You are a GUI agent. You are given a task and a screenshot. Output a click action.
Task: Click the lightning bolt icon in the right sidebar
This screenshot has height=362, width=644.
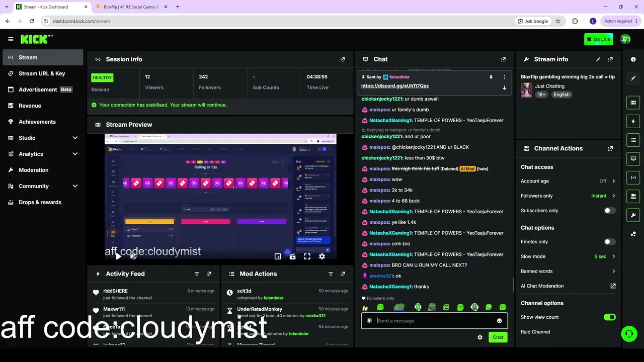(x=633, y=121)
